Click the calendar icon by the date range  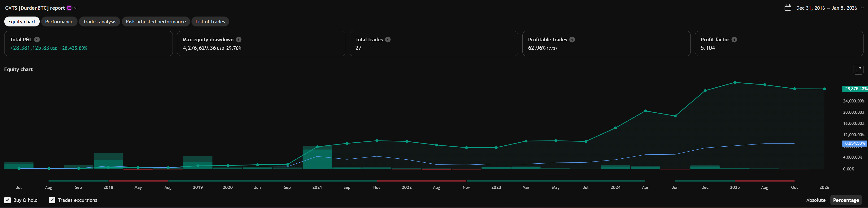coord(787,8)
